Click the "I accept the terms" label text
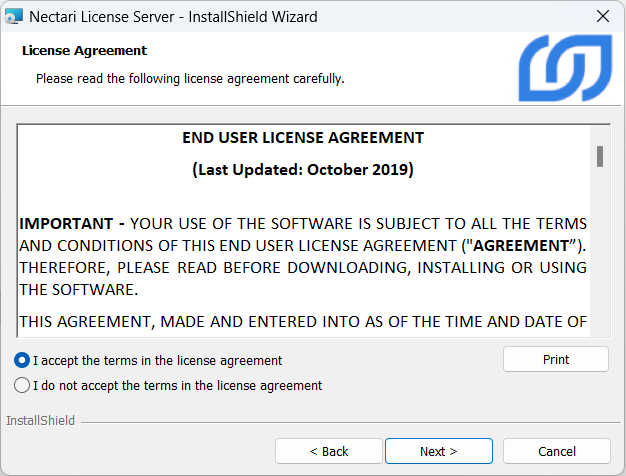Image resolution: width=626 pixels, height=476 pixels. click(158, 360)
